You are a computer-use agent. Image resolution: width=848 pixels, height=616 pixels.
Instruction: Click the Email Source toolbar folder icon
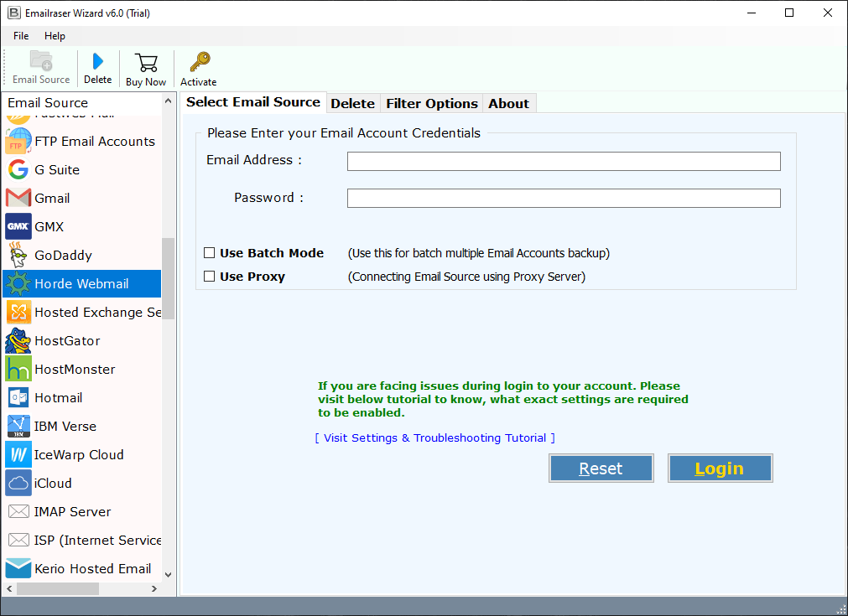[41, 60]
